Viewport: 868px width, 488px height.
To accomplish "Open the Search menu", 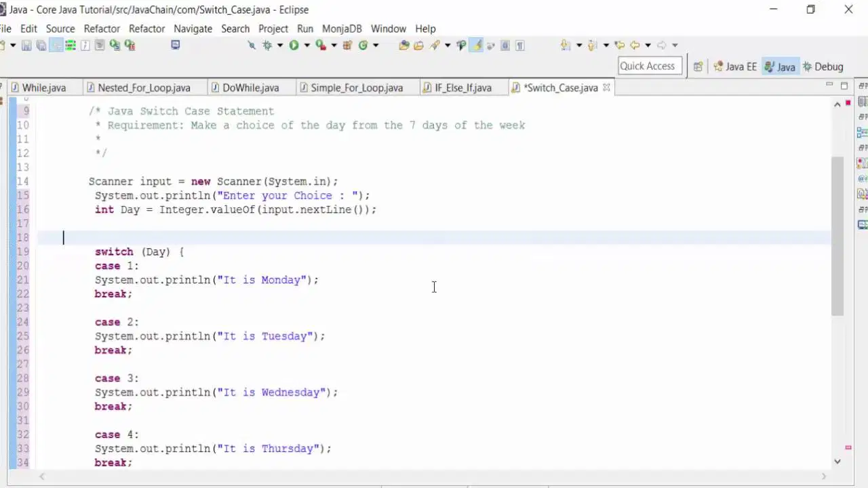I will pos(235,28).
